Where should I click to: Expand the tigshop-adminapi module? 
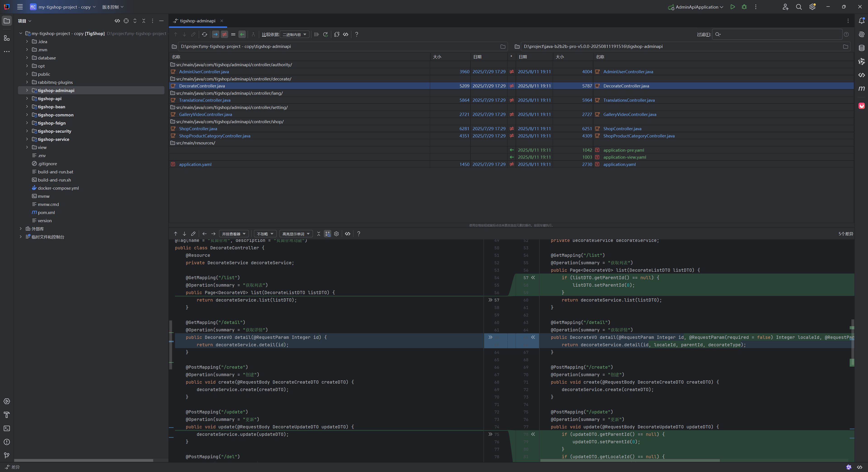pyautogui.click(x=27, y=90)
